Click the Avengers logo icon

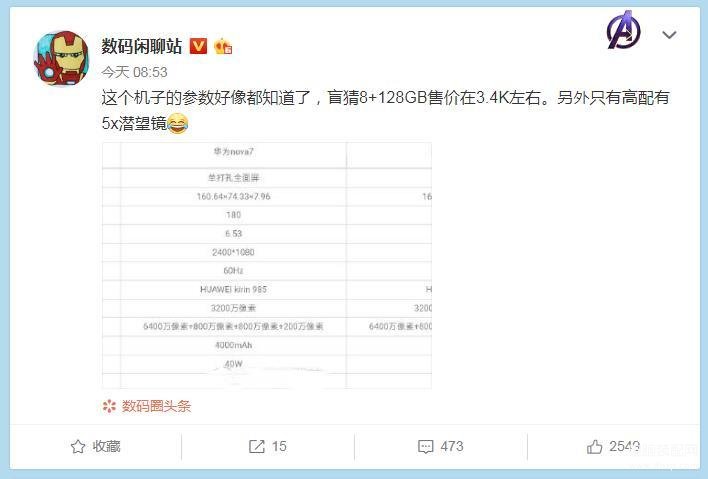[624, 30]
